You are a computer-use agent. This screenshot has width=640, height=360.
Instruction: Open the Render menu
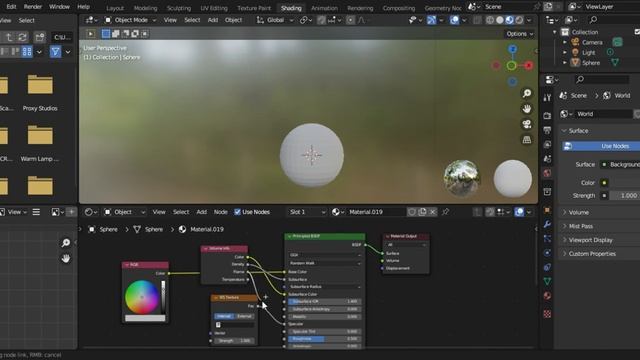click(x=33, y=7)
